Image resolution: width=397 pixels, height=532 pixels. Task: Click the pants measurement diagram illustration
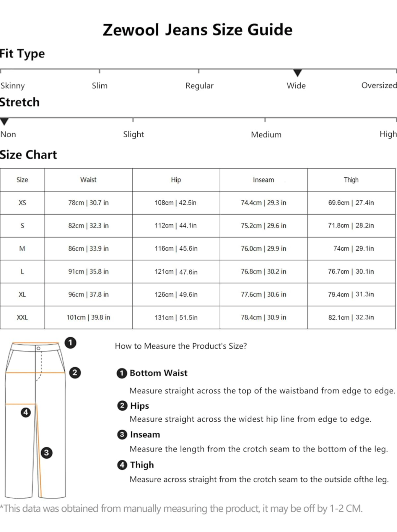35,420
